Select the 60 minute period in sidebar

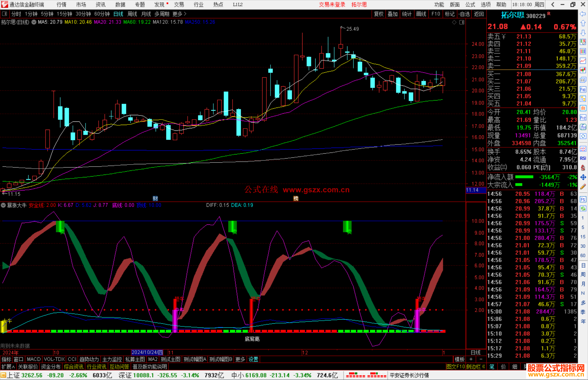583,256
